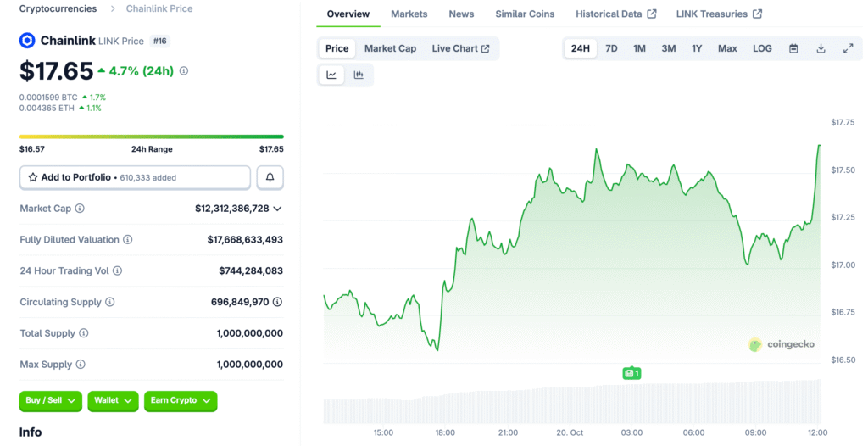Switch to line chart view icon
Screen dimensions: 868x446
click(x=331, y=75)
